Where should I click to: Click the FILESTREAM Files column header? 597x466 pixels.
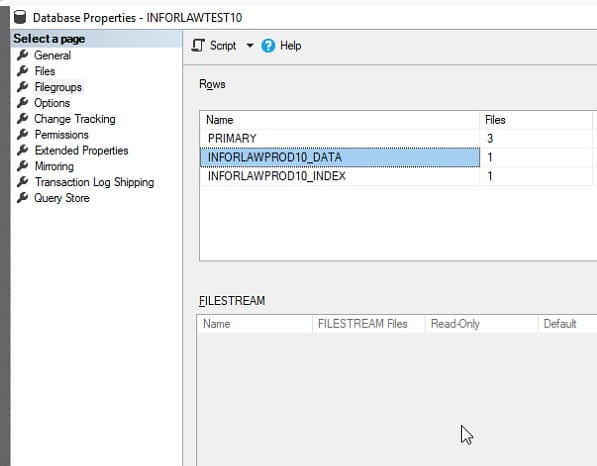[x=362, y=324]
